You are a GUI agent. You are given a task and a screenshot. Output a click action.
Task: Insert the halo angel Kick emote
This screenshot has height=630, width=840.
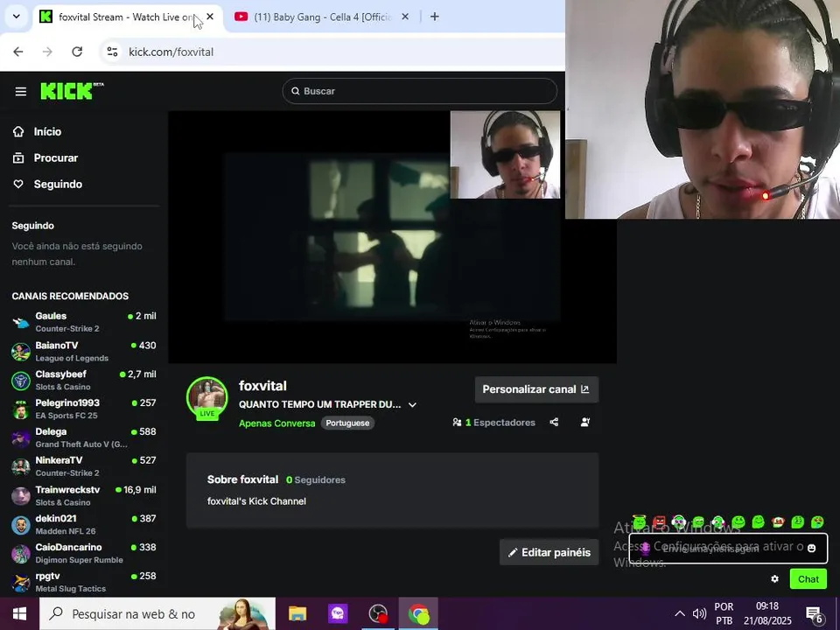[x=639, y=521]
